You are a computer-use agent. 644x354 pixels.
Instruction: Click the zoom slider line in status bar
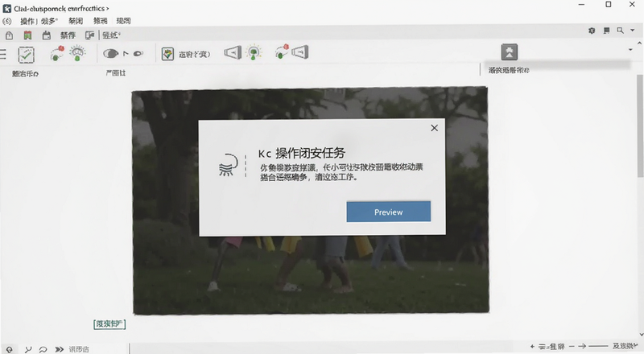click(x=598, y=347)
